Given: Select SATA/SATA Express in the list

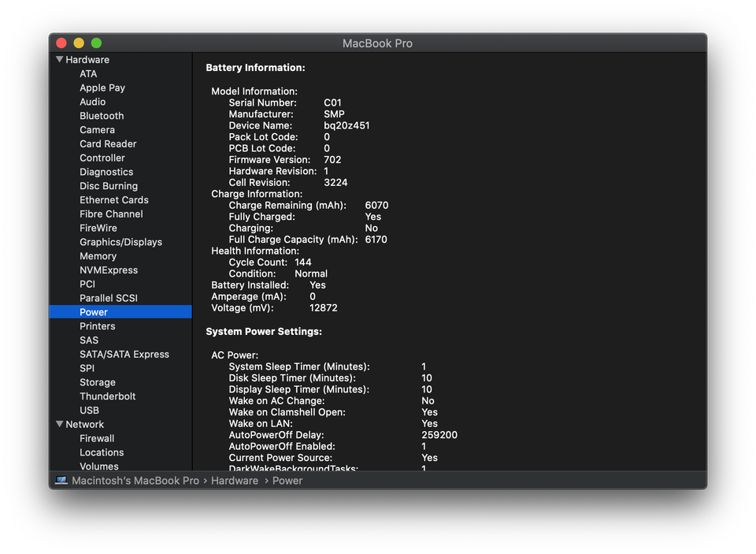Looking at the screenshot, I should click(124, 355).
